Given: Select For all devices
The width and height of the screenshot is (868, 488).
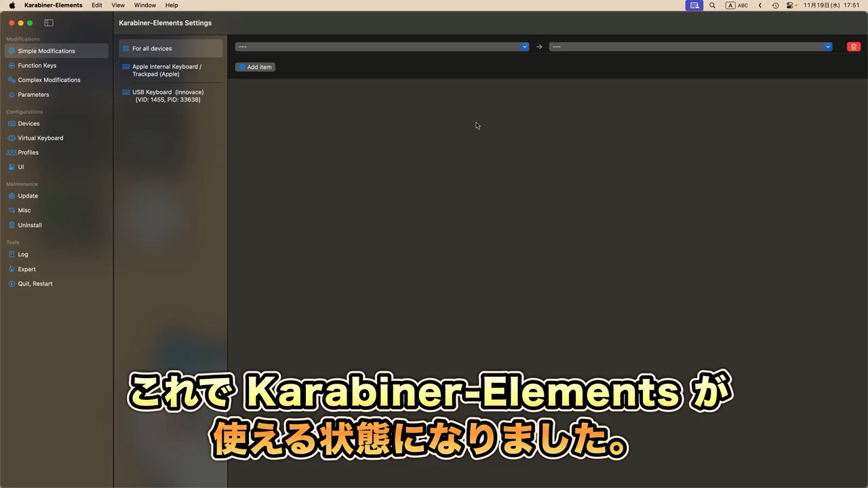Looking at the screenshot, I should point(152,49).
